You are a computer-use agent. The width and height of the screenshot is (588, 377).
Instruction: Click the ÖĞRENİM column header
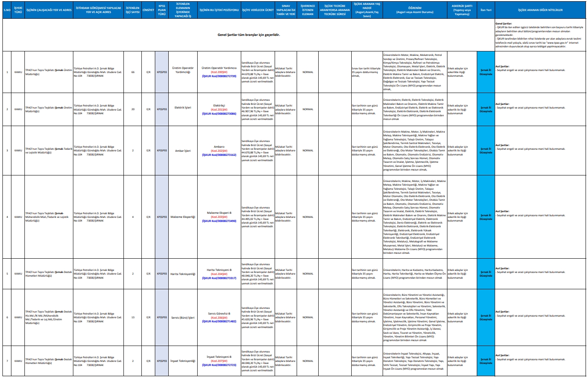coord(414,10)
